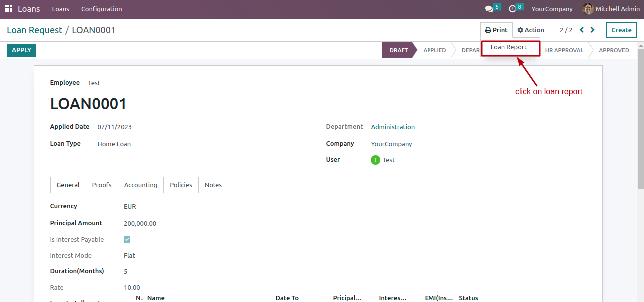
Task: Toggle the Is Interest Payable checkbox
Action: pyautogui.click(x=127, y=239)
